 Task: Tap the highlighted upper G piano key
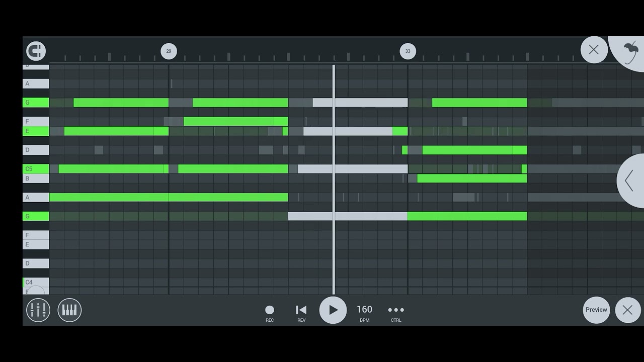click(36, 103)
